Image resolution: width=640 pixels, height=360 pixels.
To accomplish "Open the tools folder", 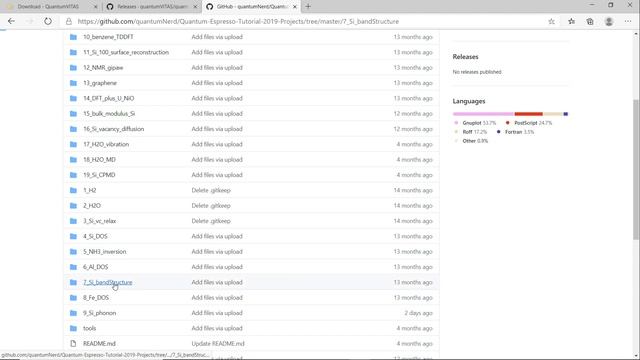I will point(89,328).
